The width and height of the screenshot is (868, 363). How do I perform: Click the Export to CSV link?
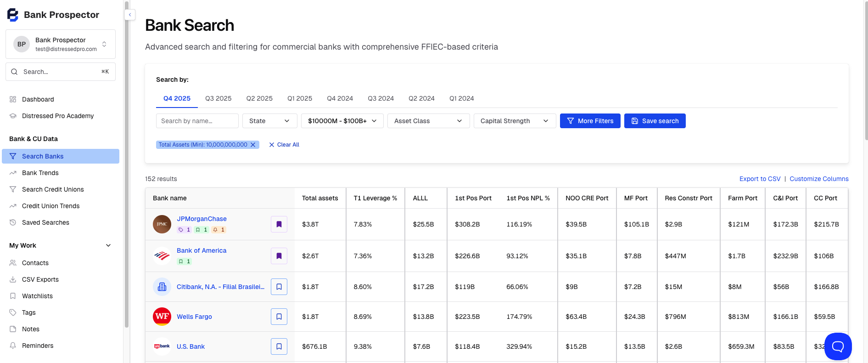760,179
